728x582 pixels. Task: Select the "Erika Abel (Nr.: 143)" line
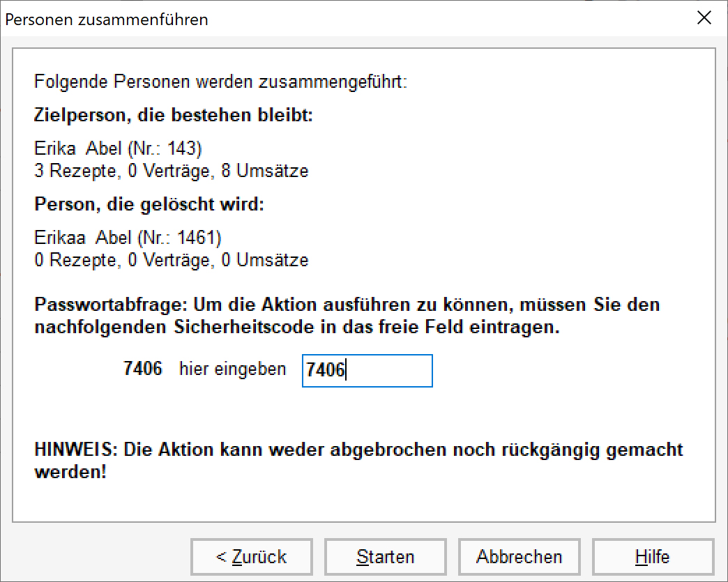[118, 148]
